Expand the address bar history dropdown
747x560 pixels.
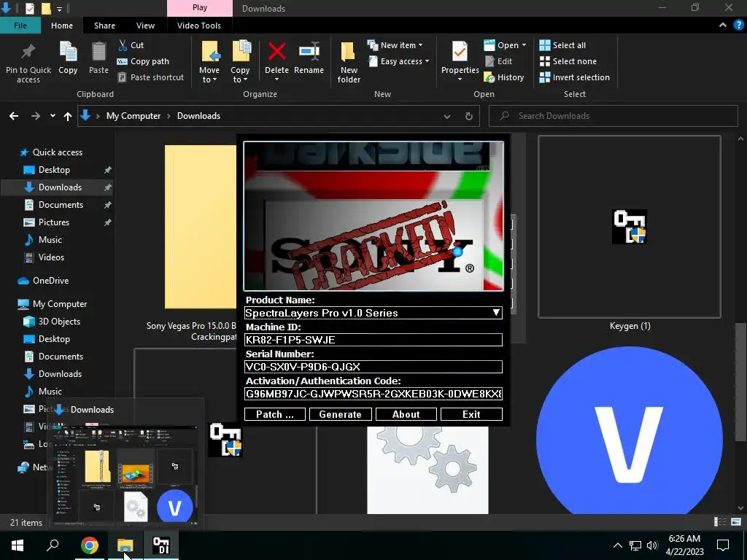coord(447,116)
